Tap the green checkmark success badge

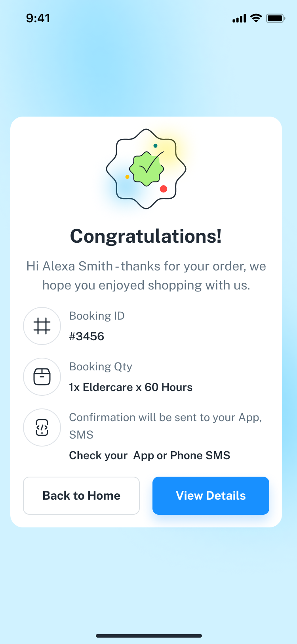[147, 169]
